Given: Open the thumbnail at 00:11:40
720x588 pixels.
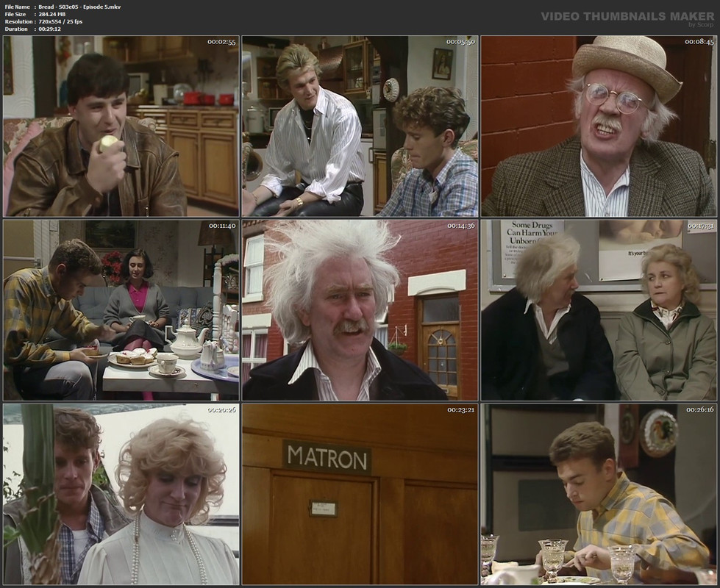Looking at the screenshot, I should coord(121,310).
